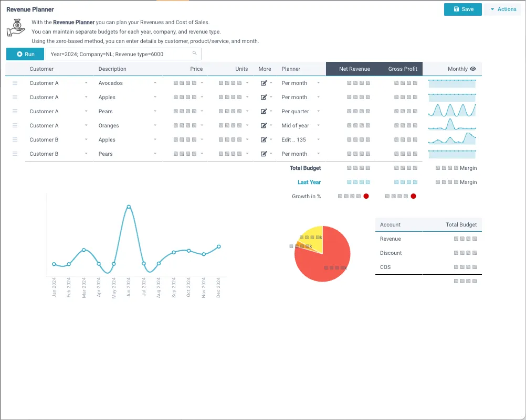Click the drag handle for Customer B Apples row
This screenshot has height=420, width=526.
(15, 139)
